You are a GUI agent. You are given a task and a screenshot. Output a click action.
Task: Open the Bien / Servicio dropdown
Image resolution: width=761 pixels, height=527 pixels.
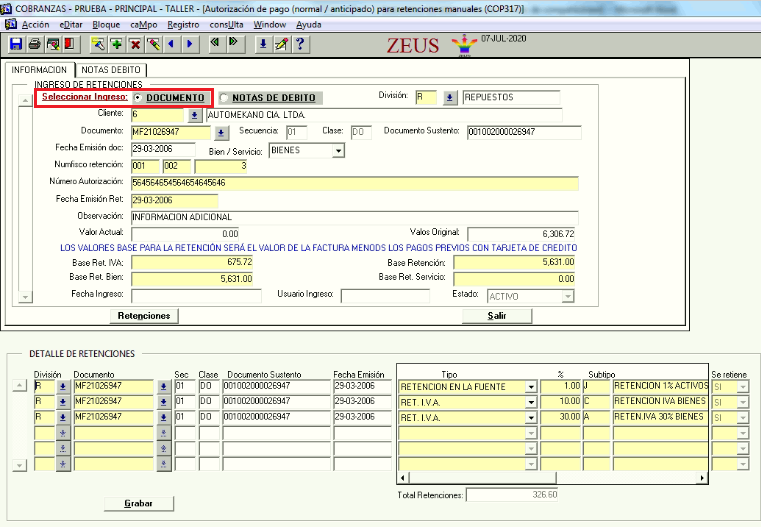pyautogui.click(x=338, y=151)
